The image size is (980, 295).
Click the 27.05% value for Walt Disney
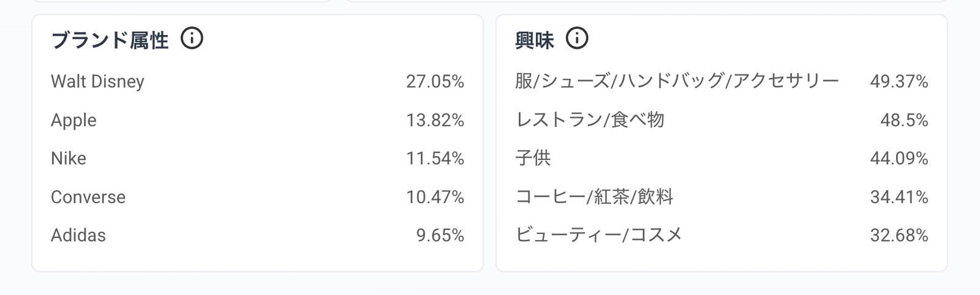(435, 82)
